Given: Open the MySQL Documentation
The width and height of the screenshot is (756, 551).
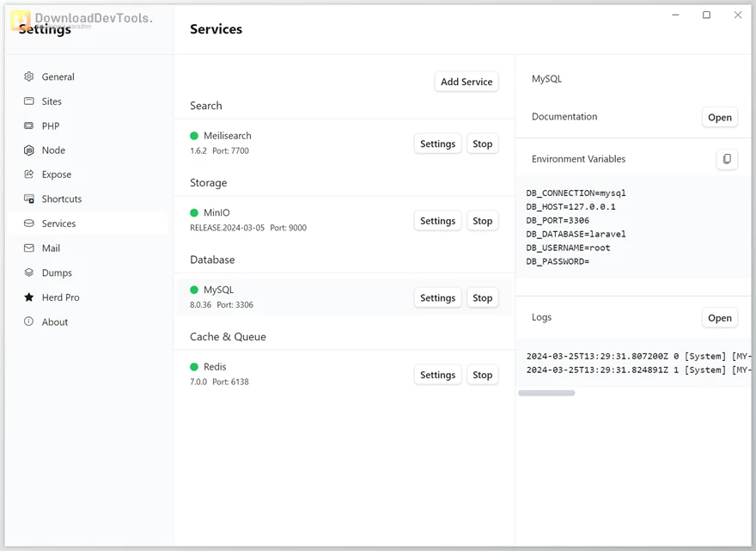Looking at the screenshot, I should coord(719,117).
